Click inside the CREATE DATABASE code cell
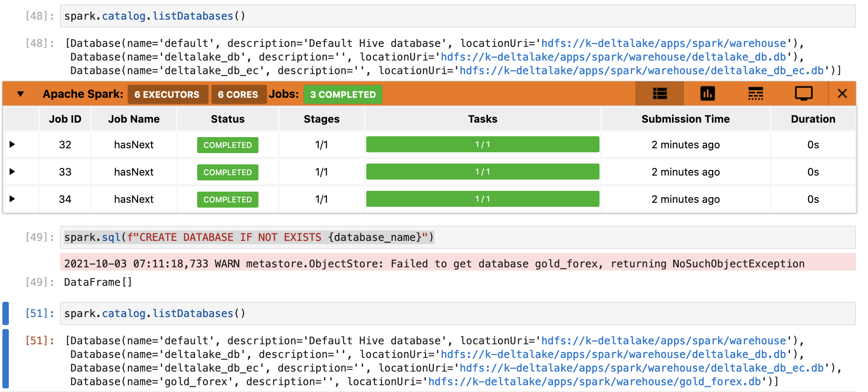The width and height of the screenshot is (868, 392). tap(458, 237)
